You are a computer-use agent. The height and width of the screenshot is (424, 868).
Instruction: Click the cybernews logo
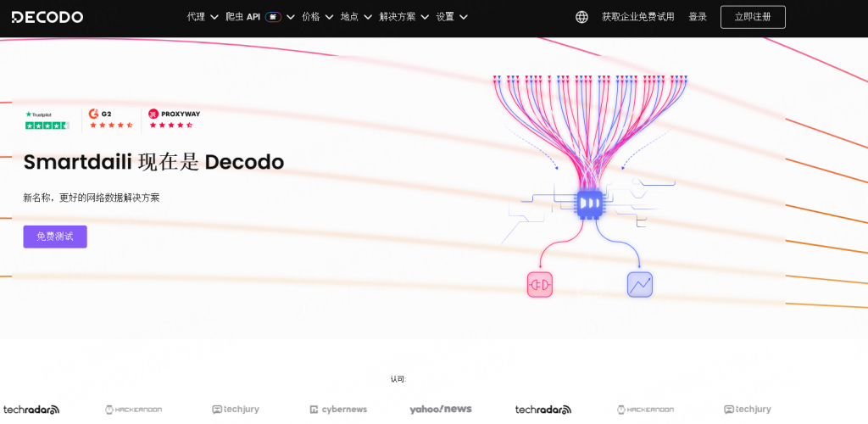click(x=338, y=410)
